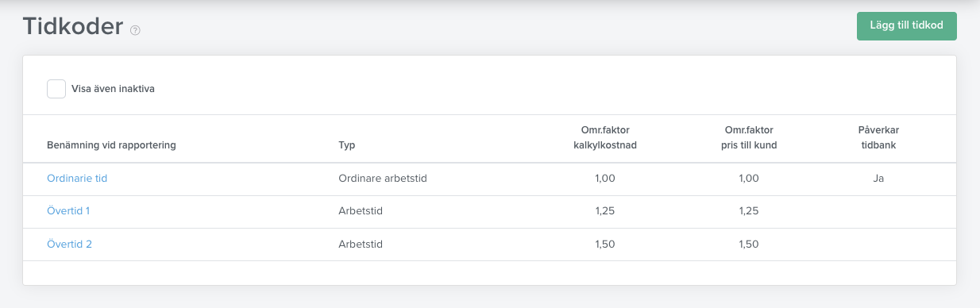
Task: Click Arbetstid type in Övertid 1 row
Action: tap(361, 211)
